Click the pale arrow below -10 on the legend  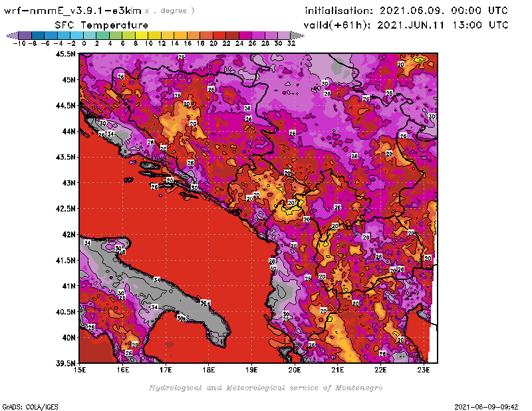coord(12,35)
